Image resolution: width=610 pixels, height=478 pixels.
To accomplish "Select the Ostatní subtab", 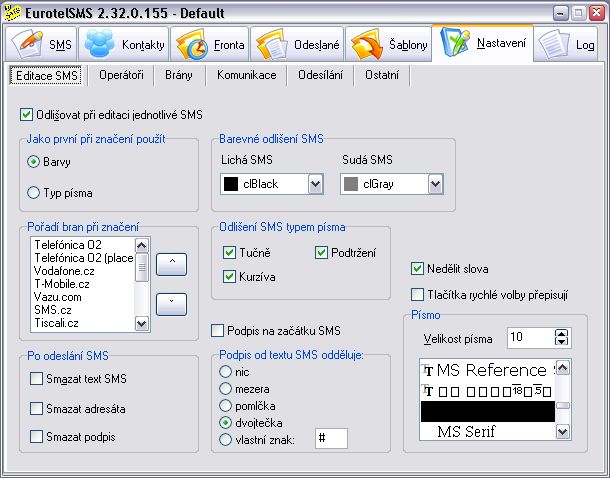I will tap(382, 75).
